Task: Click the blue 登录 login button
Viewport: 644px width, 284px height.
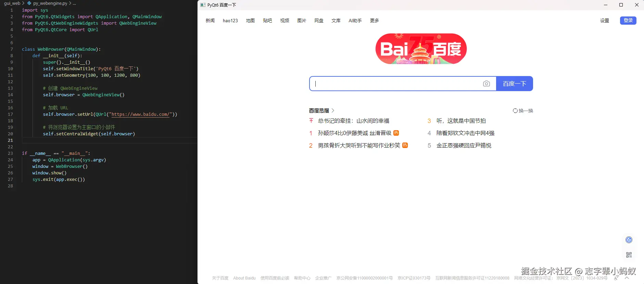Action: pos(628,21)
